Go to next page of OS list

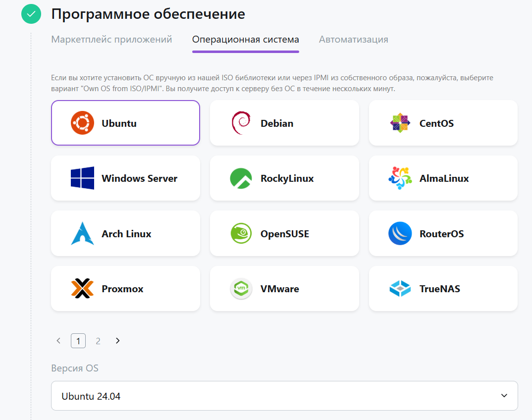click(x=118, y=341)
